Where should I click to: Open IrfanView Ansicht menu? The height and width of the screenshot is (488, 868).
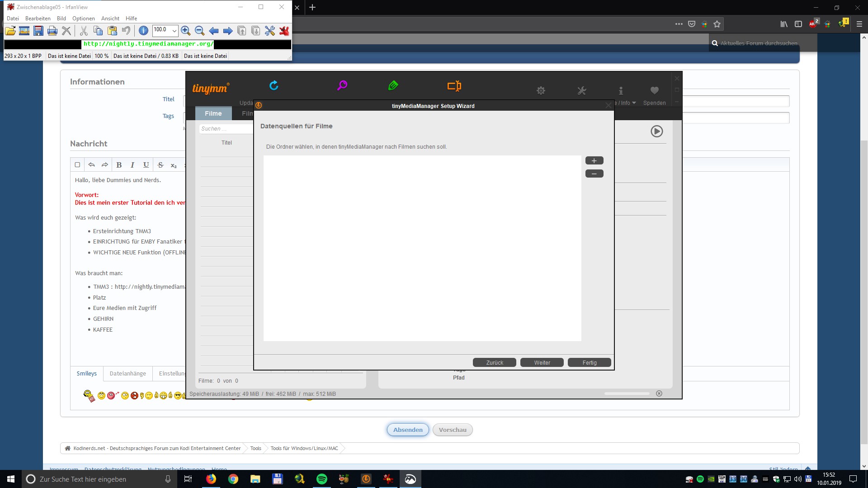(x=110, y=19)
